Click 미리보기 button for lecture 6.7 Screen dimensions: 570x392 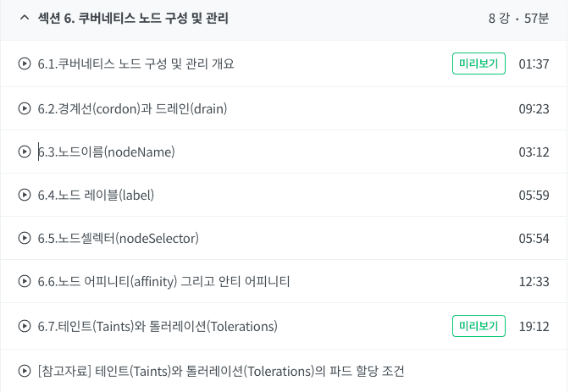(479, 326)
